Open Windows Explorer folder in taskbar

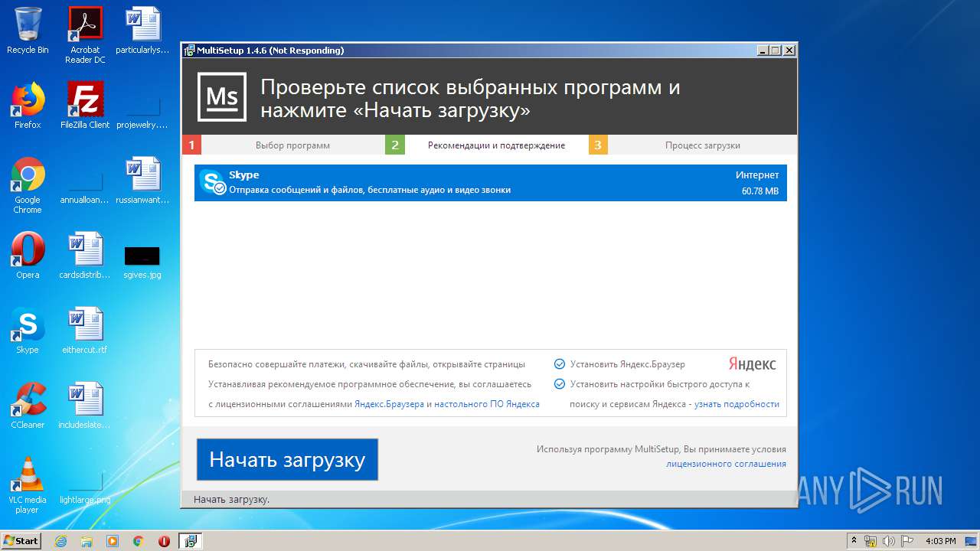87,541
